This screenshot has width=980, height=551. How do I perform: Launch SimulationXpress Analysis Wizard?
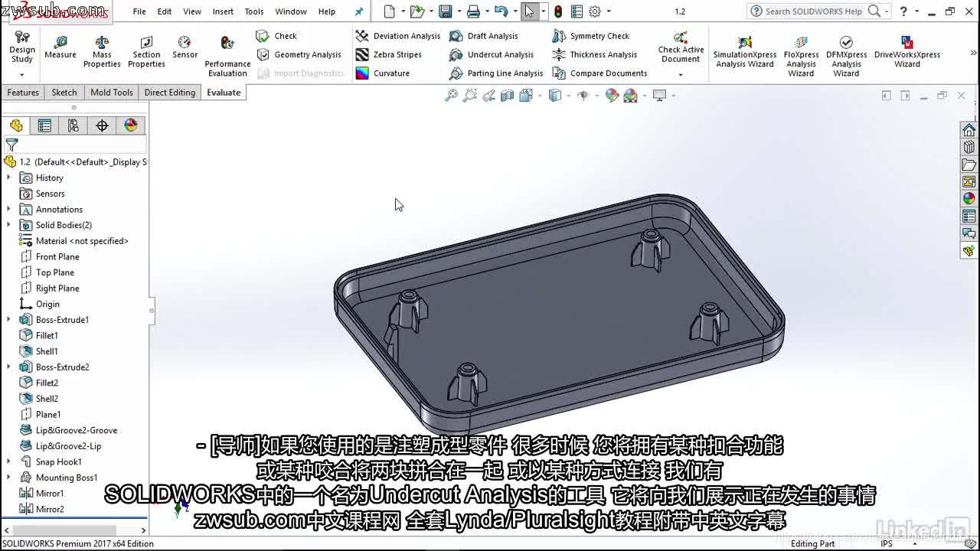pyautogui.click(x=745, y=52)
